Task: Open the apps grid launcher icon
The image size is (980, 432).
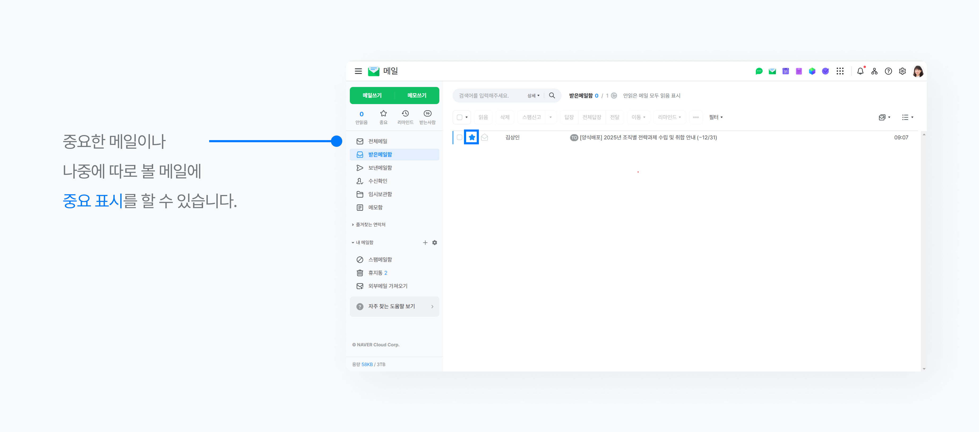Action: pos(840,71)
